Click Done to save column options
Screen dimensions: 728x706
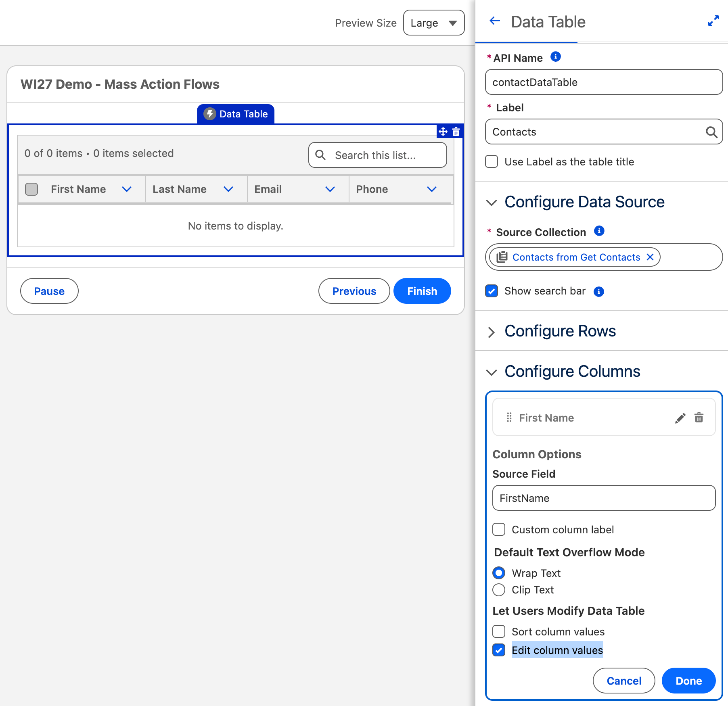[688, 681]
